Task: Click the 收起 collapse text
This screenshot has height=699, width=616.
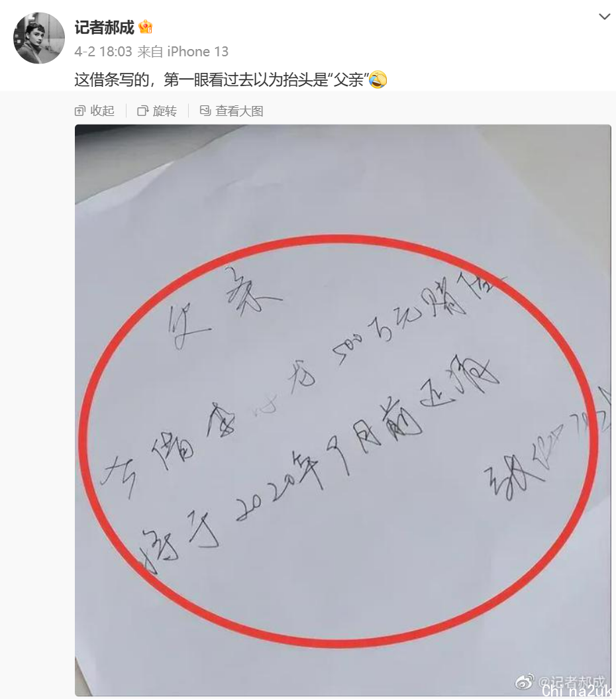Action: (102, 111)
